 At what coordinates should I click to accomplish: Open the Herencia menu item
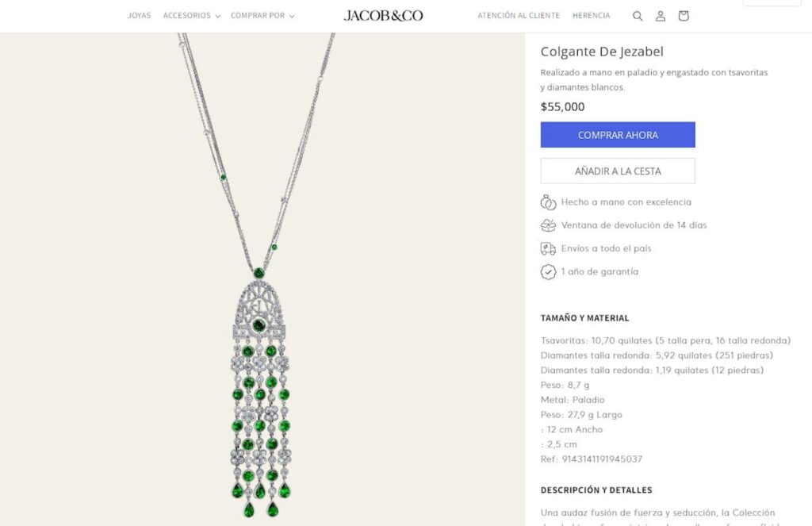point(592,16)
